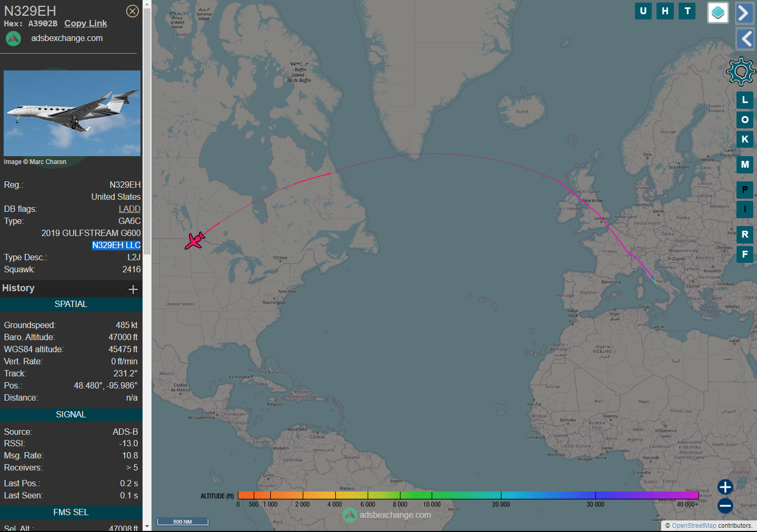Select the pink aircraft icon on map

click(195, 241)
